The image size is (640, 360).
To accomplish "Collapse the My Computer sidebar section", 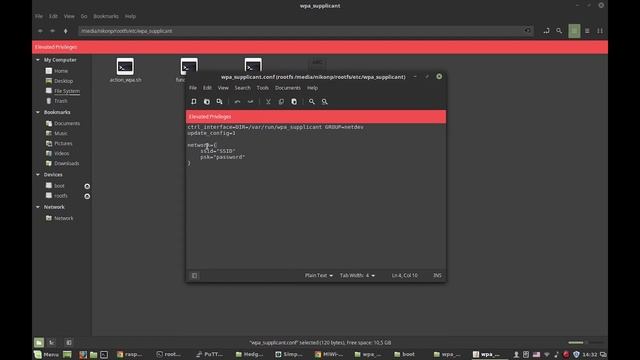I will click(x=38, y=60).
